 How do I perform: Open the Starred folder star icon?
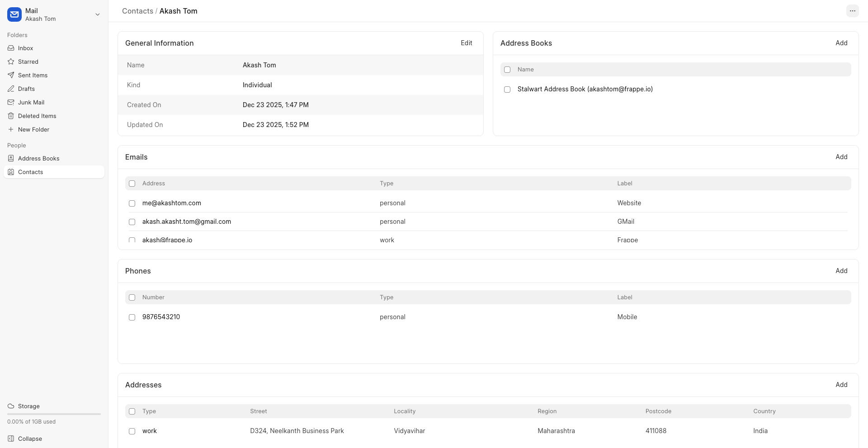(x=11, y=61)
